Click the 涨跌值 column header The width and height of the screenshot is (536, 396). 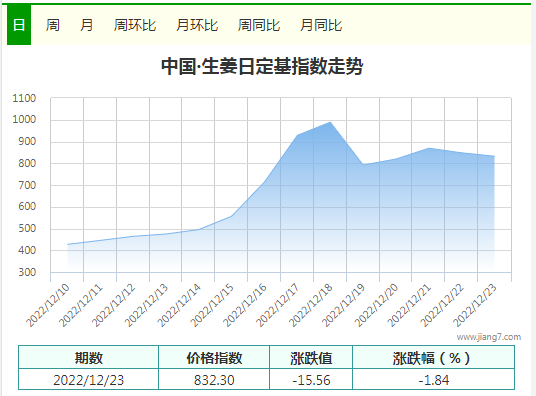(311, 358)
